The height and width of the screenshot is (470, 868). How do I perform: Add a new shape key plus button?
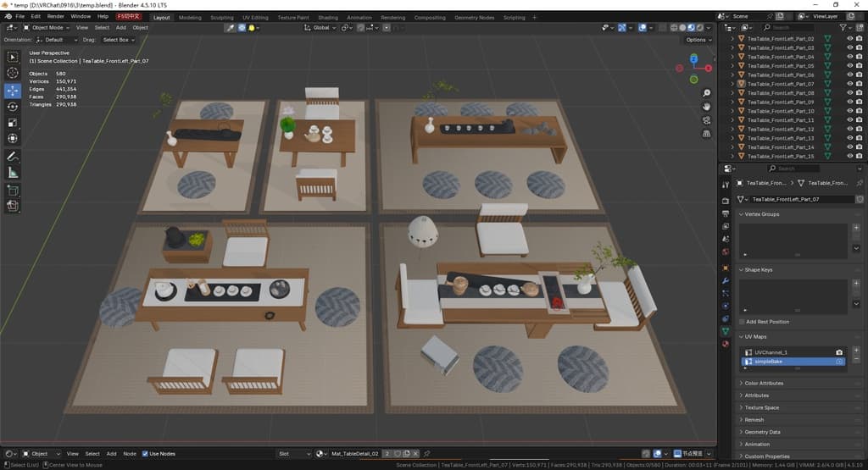point(856,283)
